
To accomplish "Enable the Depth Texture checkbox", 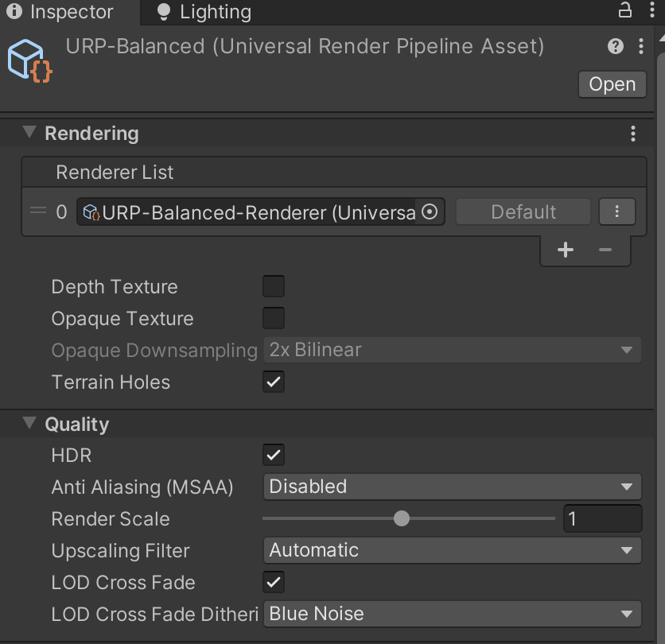I will click(x=273, y=286).
